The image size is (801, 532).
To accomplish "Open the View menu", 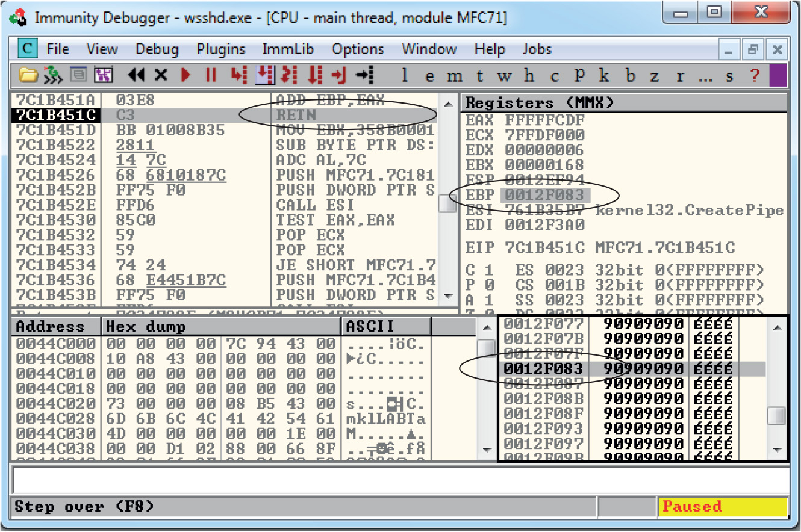I will tap(102, 49).
